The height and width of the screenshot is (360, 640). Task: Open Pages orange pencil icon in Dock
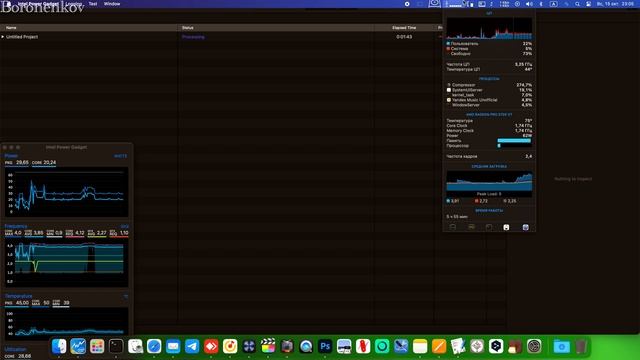coord(439,346)
